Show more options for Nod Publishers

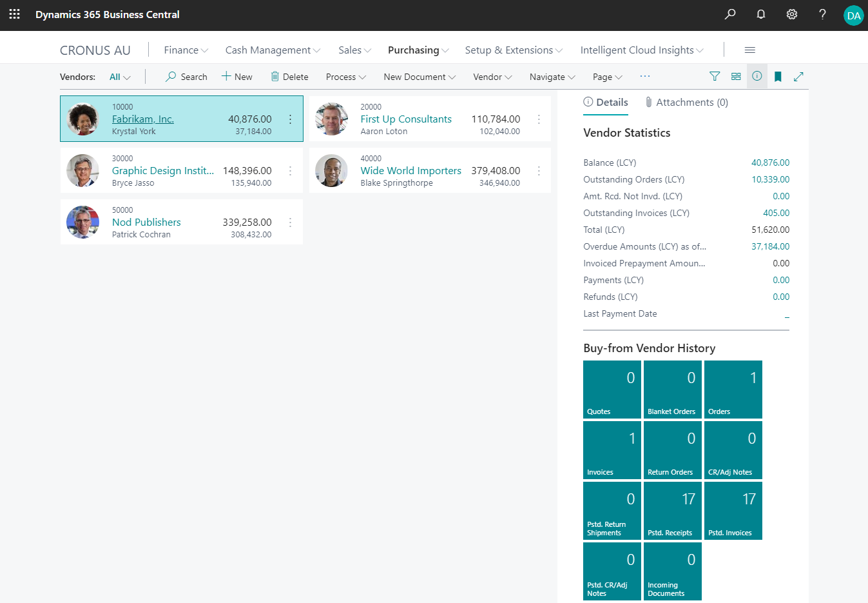290,222
